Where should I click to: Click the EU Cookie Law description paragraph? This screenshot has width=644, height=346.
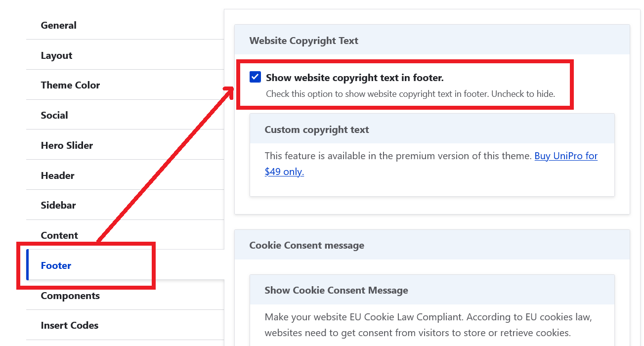(x=428, y=325)
